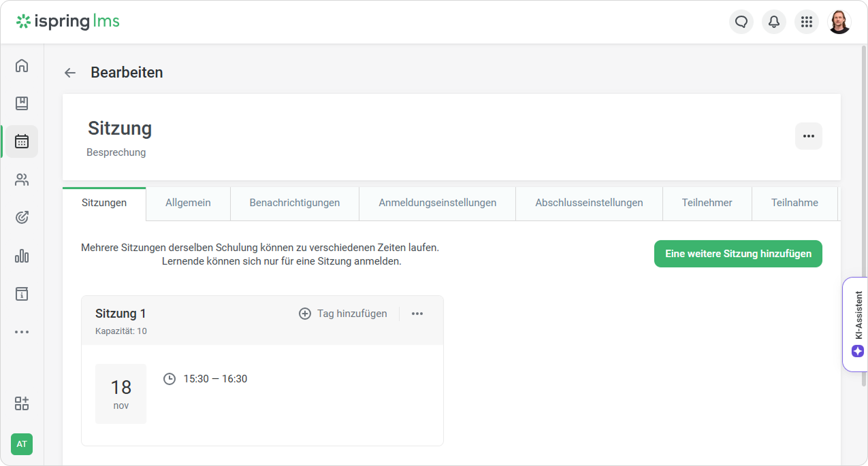Switch to the Benachrichtigungen tab
The image size is (868, 466).
[294, 203]
